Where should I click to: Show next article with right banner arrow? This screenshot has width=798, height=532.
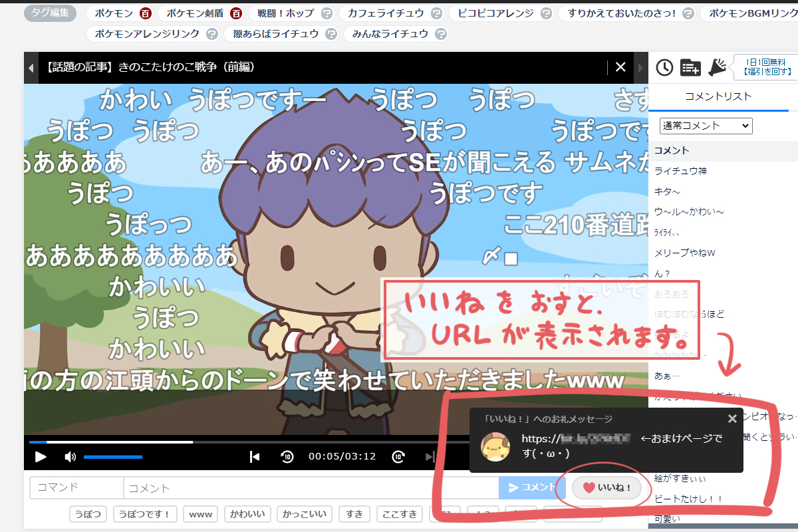[x=641, y=67]
